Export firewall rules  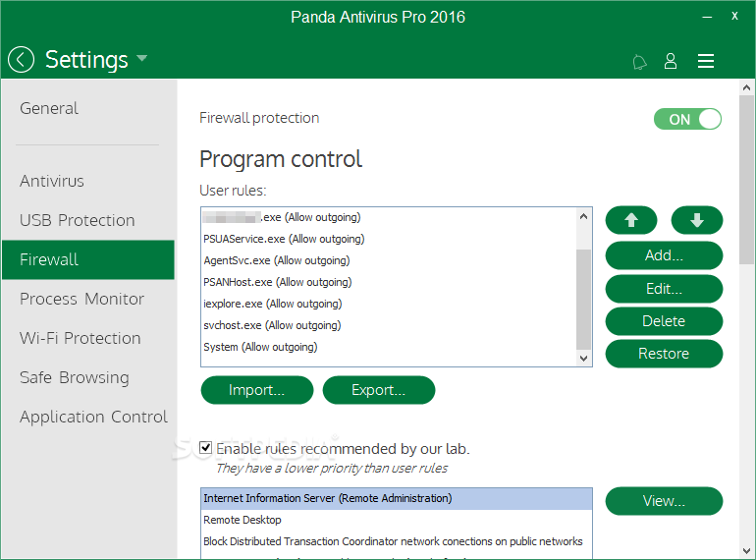pos(378,390)
